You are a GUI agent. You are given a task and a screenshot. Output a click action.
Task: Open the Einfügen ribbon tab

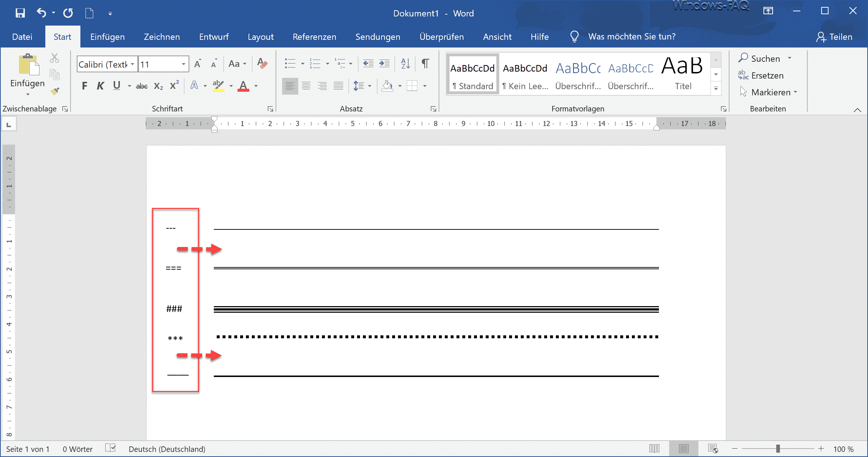point(107,37)
